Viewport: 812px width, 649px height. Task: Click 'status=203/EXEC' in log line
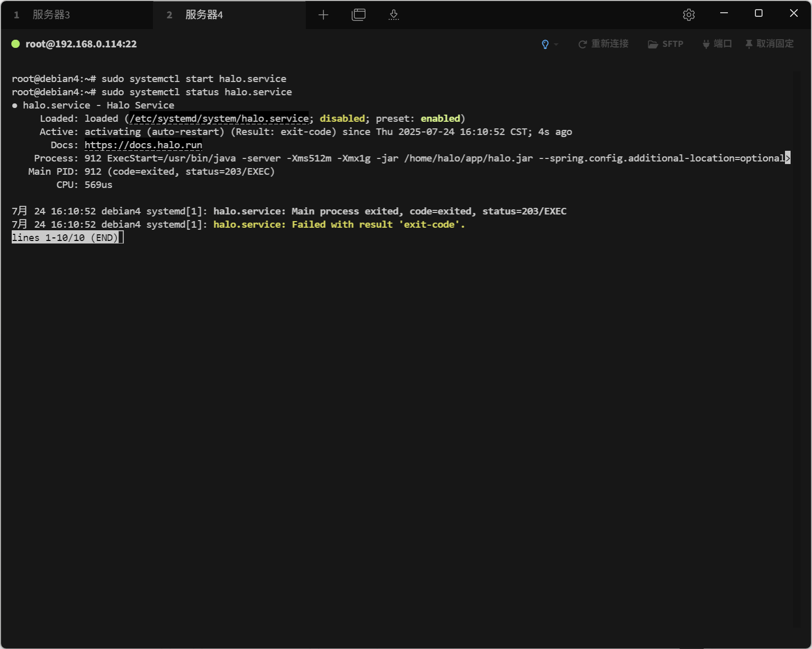(x=525, y=211)
